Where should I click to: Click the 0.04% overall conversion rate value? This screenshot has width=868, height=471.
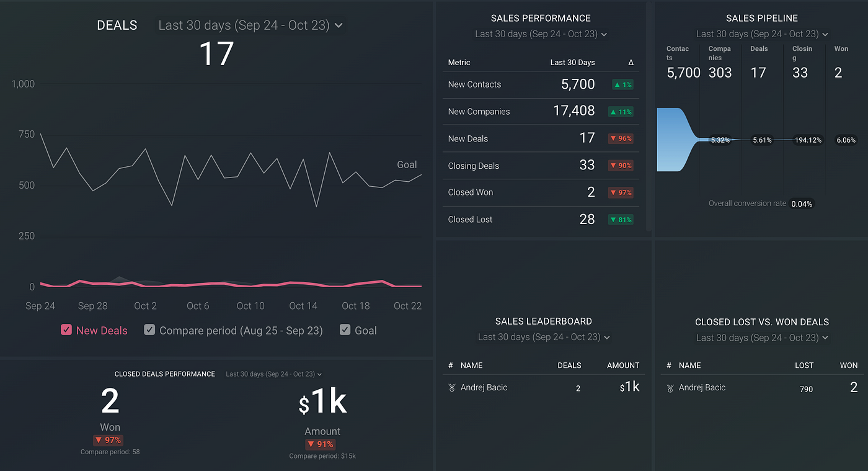pos(802,204)
